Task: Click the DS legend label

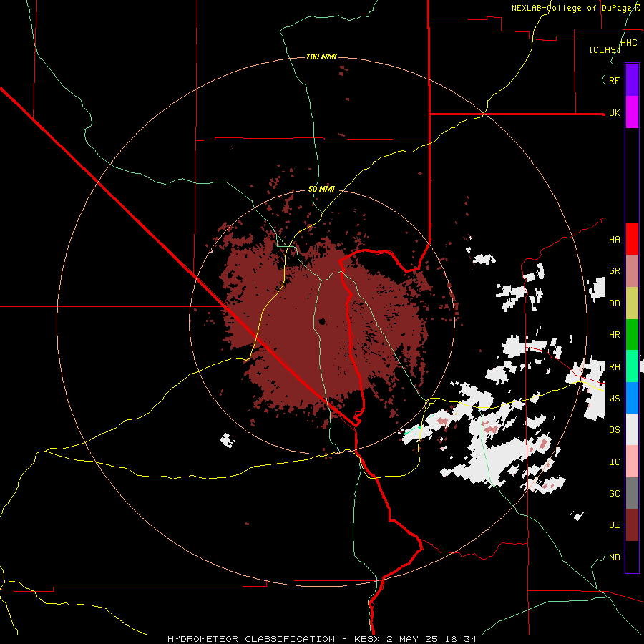Action: coord(614,430)
